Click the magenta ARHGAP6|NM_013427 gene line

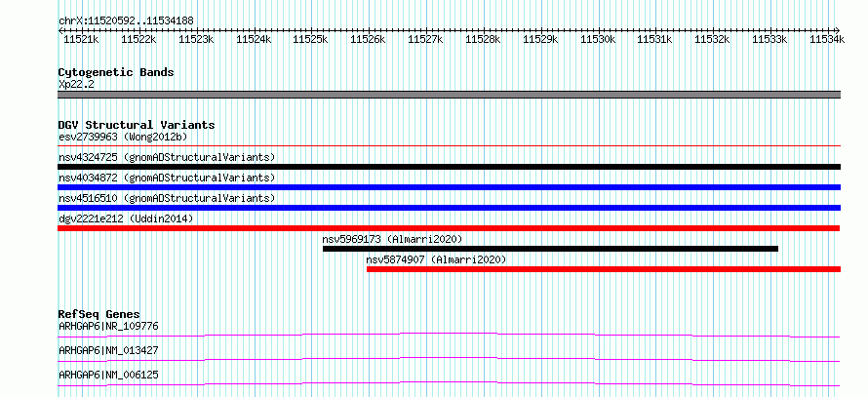point(449,359)
